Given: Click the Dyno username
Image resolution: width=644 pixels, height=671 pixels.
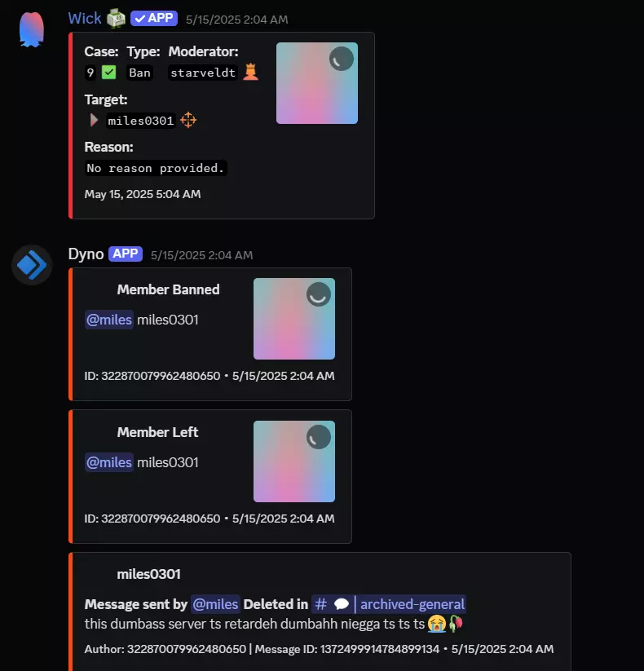Looking at the screenshot, I should [86, 254].
